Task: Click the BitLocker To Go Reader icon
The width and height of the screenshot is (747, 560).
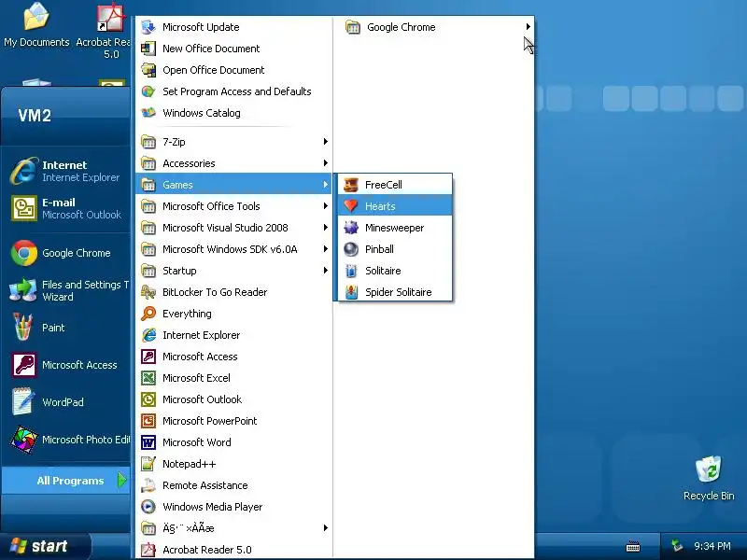Action: [x=148, y=292]
